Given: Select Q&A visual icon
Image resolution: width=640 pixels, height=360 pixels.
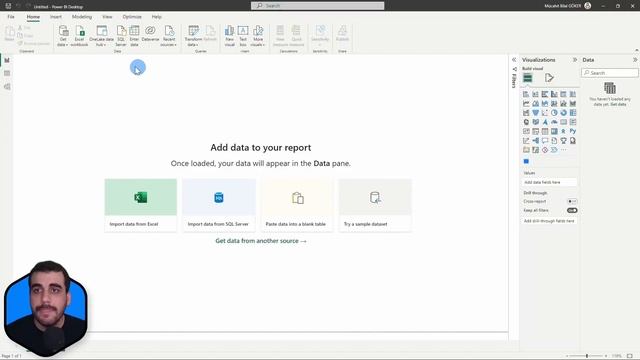Looking at the screenshot, I should pyautogui.click(x=545, y=141).
